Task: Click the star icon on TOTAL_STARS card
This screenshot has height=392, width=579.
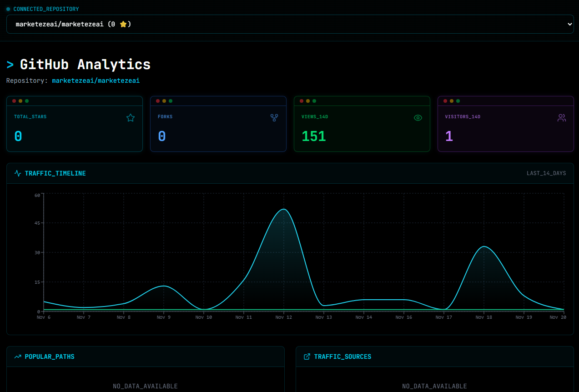Action: 131,117
